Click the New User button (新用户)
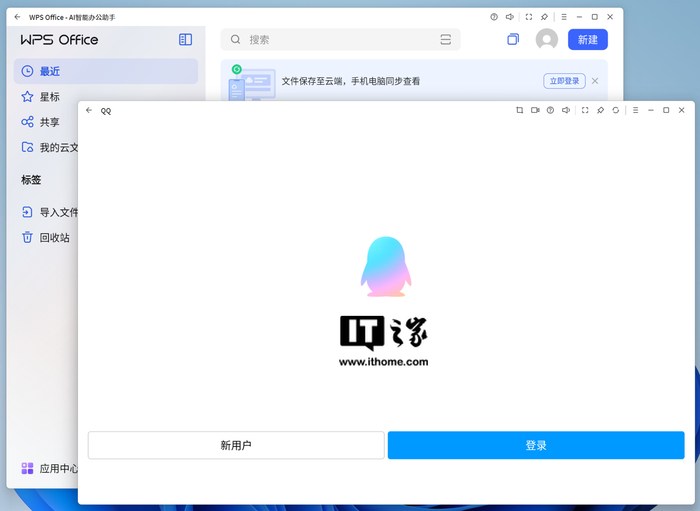700x511 pixels. [236, 445]
